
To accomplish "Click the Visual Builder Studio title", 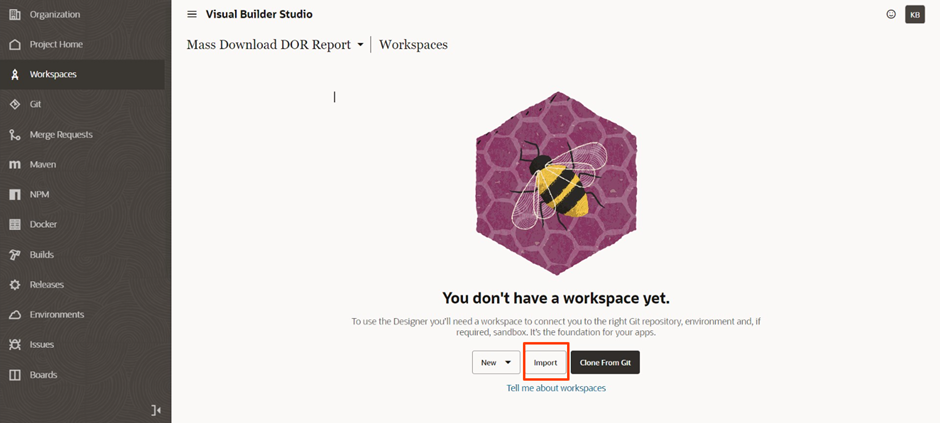I will coord(259,14).
